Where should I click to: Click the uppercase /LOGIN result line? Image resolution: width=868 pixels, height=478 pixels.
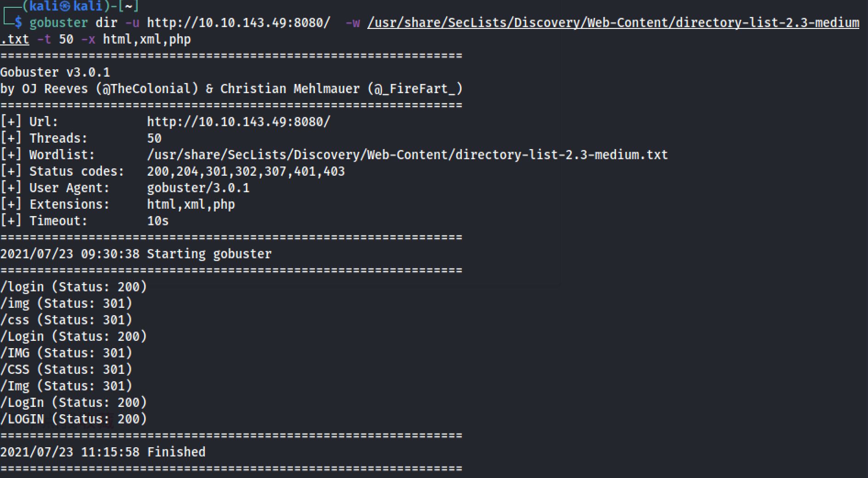coord(73,419)
